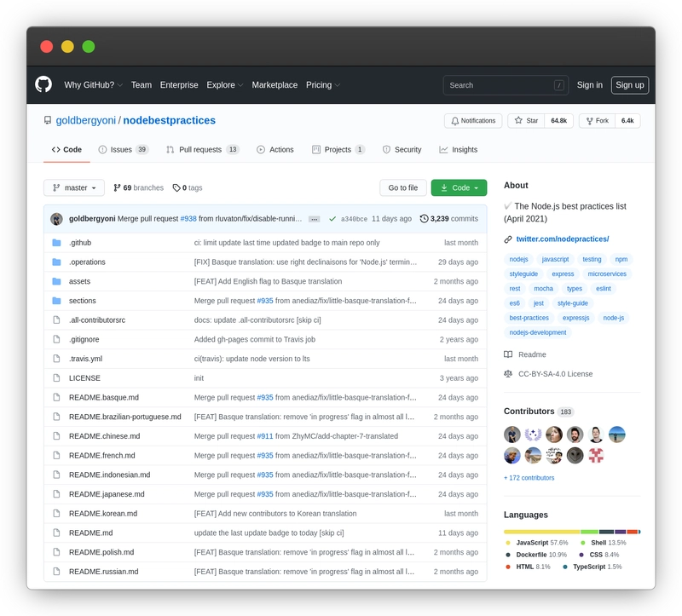The image size is (682, 616).
Task: Open the README.korean.md file
Action: (x=103, y=514)
